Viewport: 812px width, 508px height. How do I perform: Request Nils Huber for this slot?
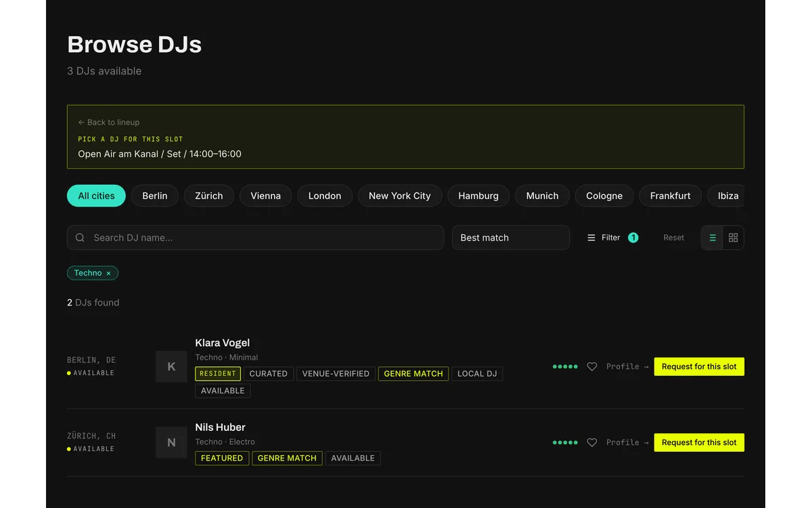point(699,442)
